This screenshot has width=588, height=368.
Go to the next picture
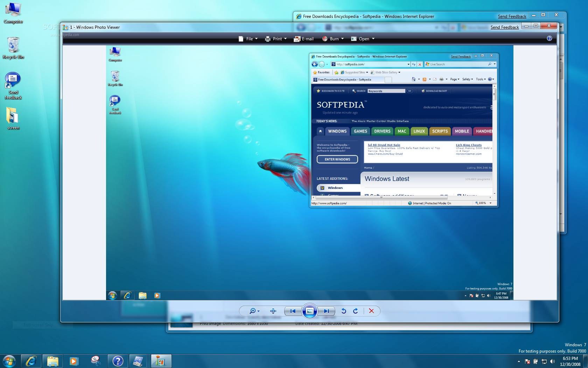[327, 311]
